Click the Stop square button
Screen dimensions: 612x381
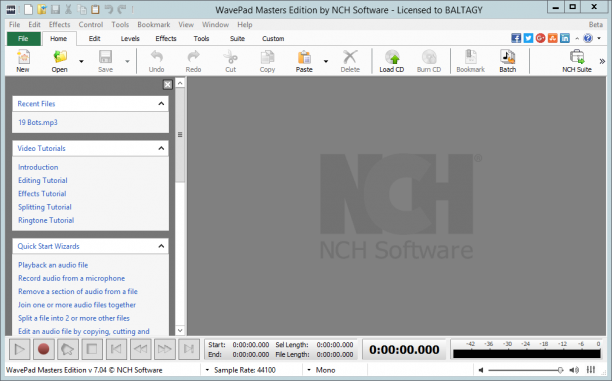click(x=92, y=349)
